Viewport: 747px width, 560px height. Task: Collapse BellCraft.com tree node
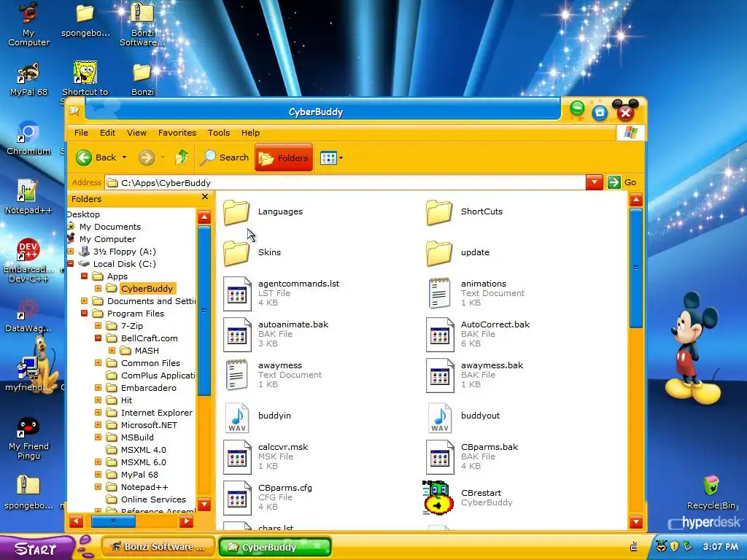click(98, 338)
